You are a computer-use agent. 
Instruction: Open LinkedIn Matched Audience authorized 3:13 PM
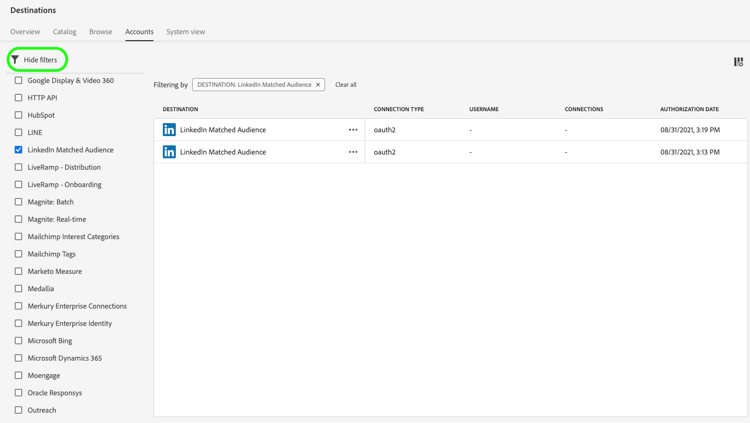(223, 152)
